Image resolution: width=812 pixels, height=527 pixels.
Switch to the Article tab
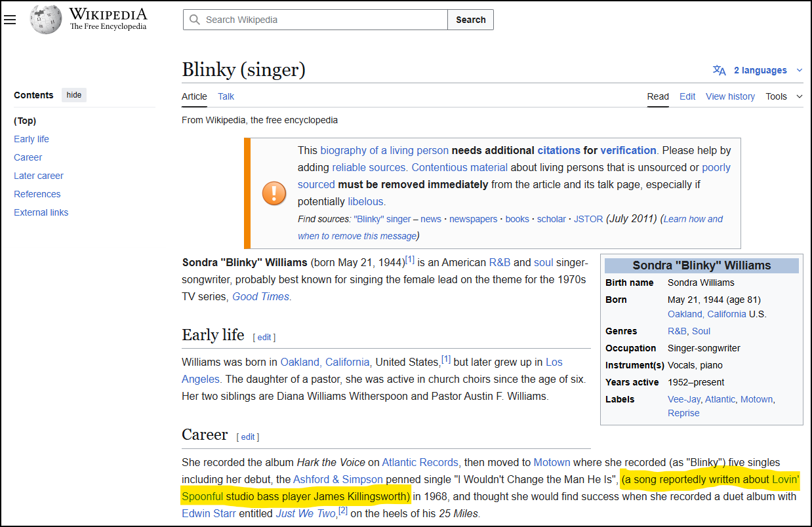(194, 96)
